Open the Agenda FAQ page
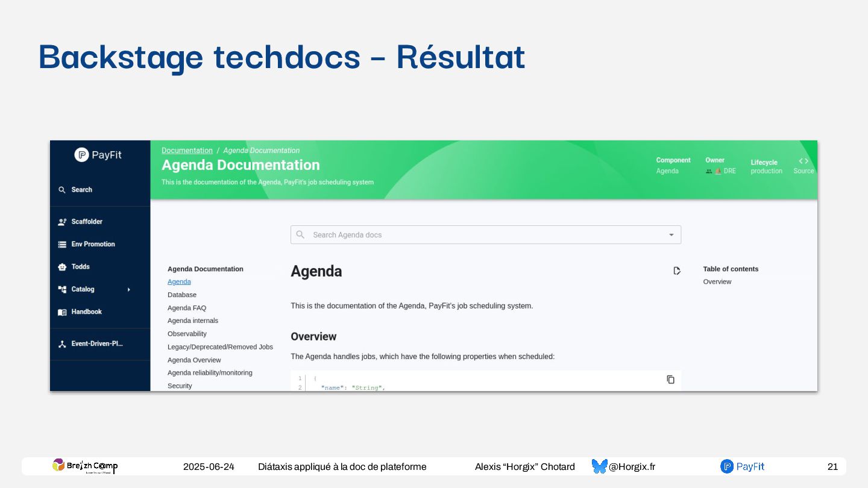The height and width of the screenshot is (488, 868). click(187, 308)
